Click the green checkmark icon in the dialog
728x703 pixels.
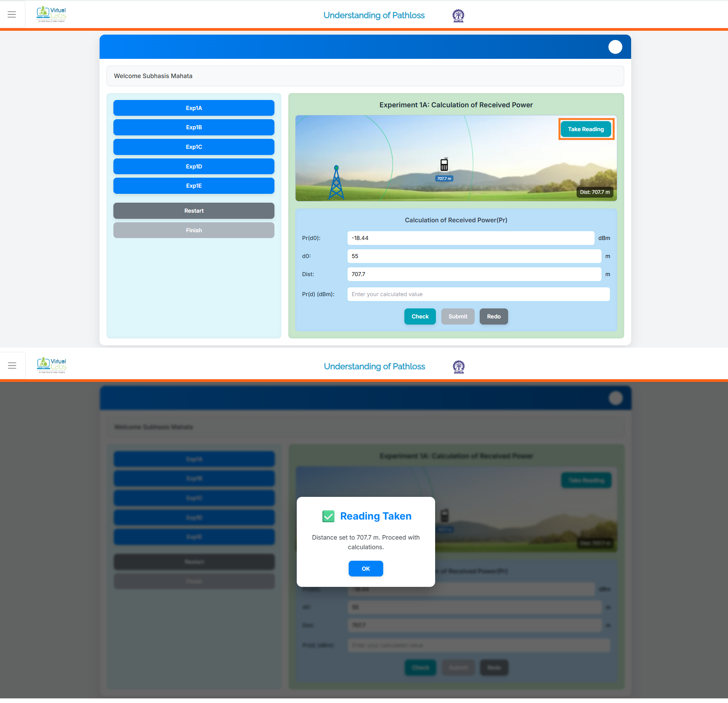(x=328, y=516)
